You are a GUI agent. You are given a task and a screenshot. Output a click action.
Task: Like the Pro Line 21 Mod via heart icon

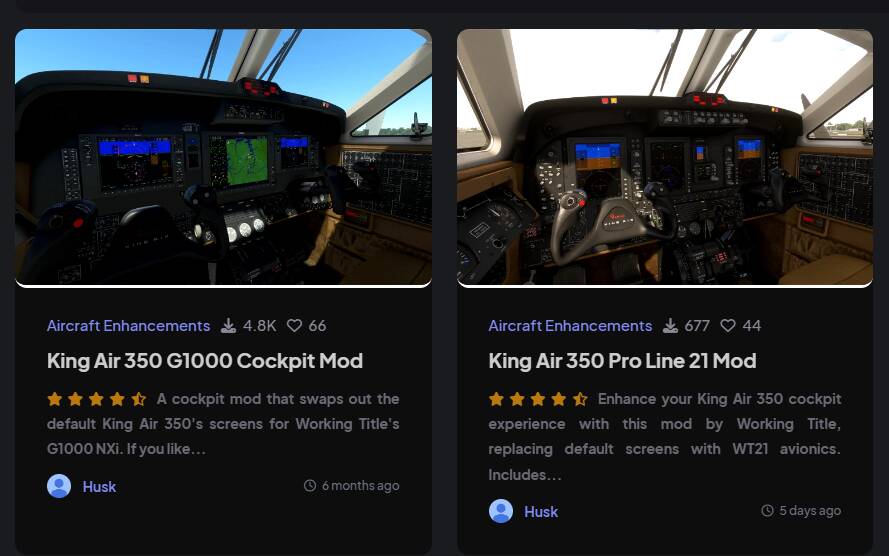tap(728, 326)
